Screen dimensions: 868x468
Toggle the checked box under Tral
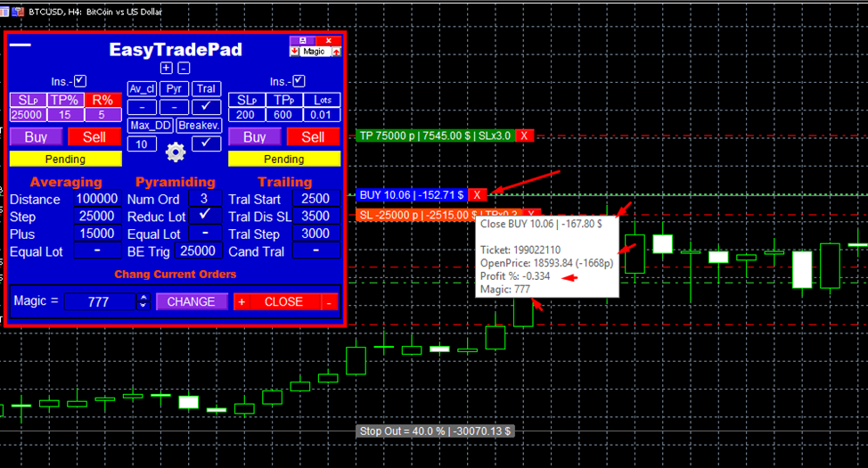(x=206, y=107)
